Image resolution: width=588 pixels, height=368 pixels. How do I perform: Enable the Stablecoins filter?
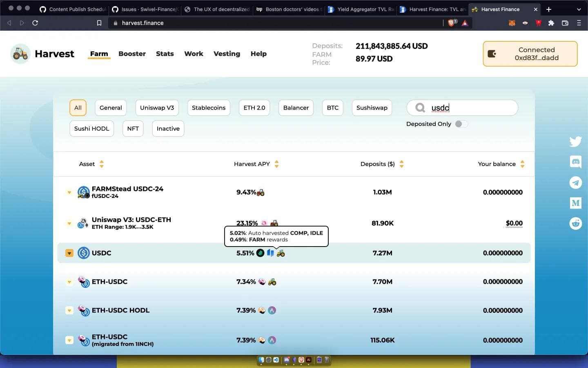208,108
